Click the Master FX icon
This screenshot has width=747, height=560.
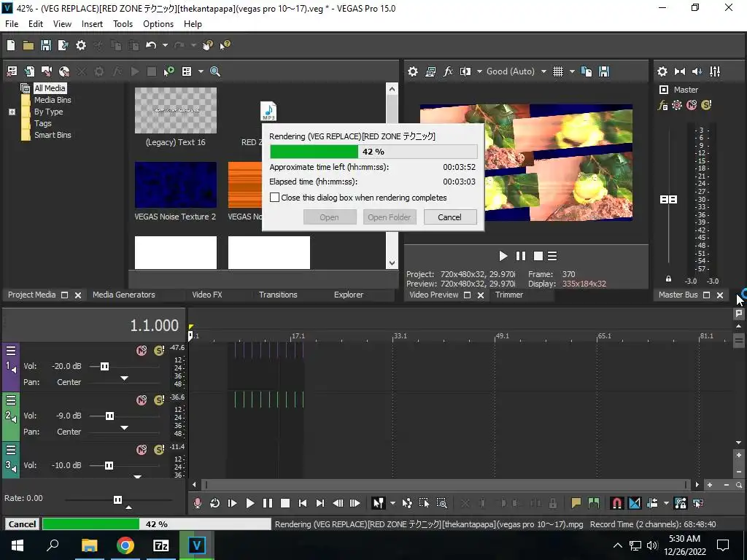tap(662, 105)
